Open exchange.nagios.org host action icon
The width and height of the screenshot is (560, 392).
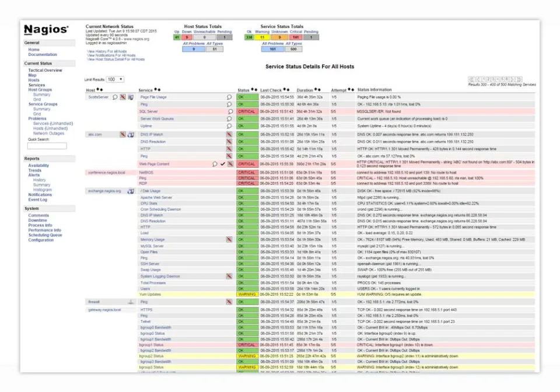(x=131, y=191)
